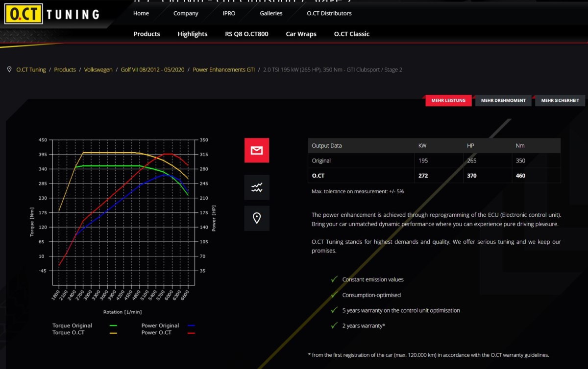Open the Products menu
588x369 pixels.
[x=147, y=34]
